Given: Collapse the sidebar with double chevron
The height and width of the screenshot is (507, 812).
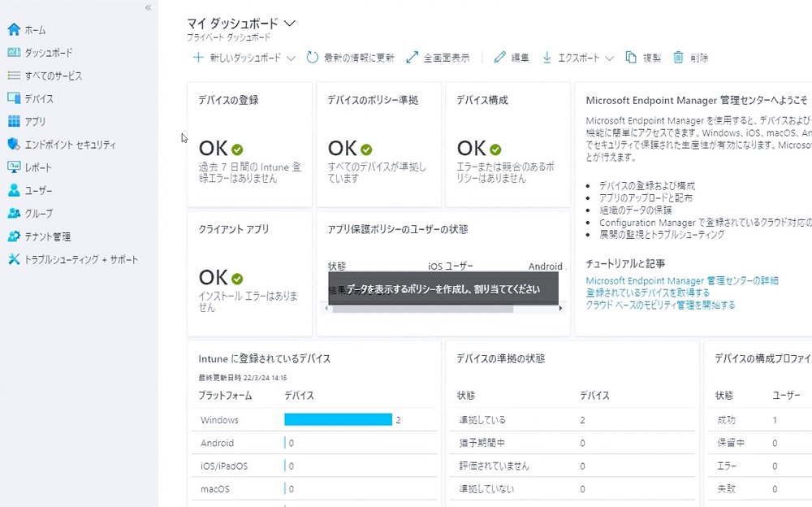Looking at the screenshot, I should 149,7.
